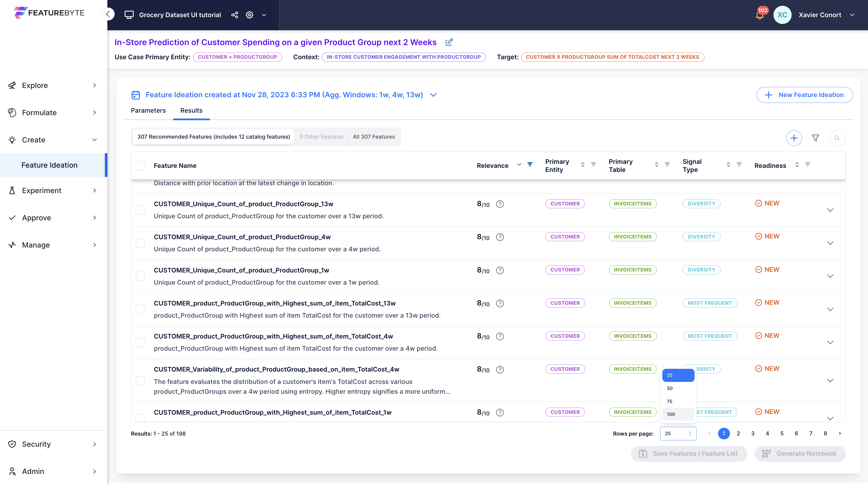Open Primary Entity column filter icon
The image size is (868, 485).
(x=593, y=165)
